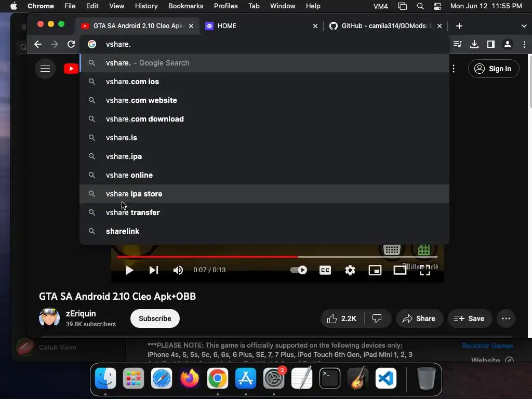
Task: Seek on the red video progress bar
Action: 277,257
